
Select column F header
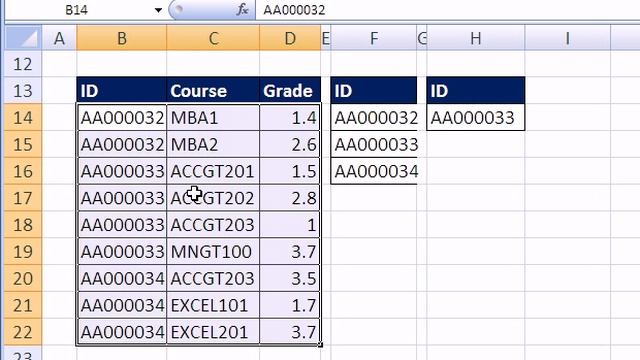pyautogui.click(x=374, y=38)
